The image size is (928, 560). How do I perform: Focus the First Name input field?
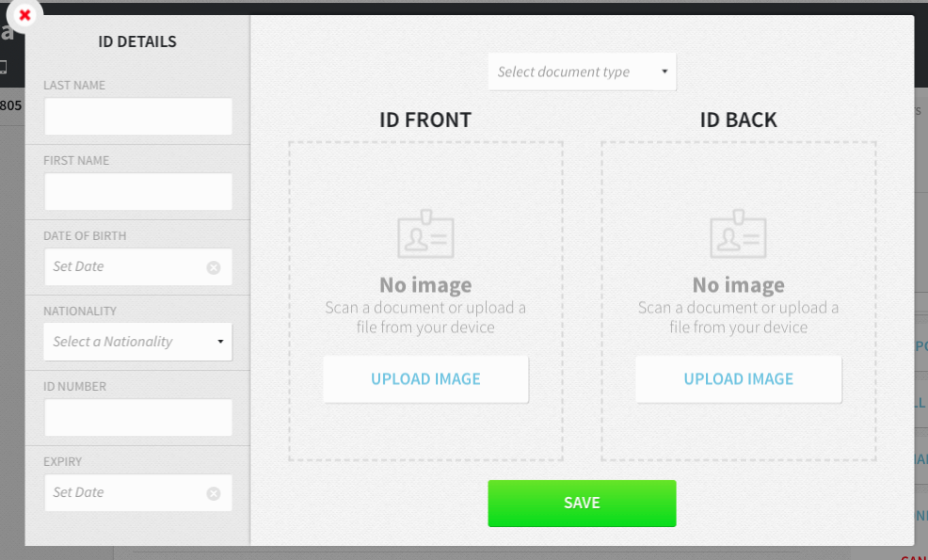tap(138, 192)
